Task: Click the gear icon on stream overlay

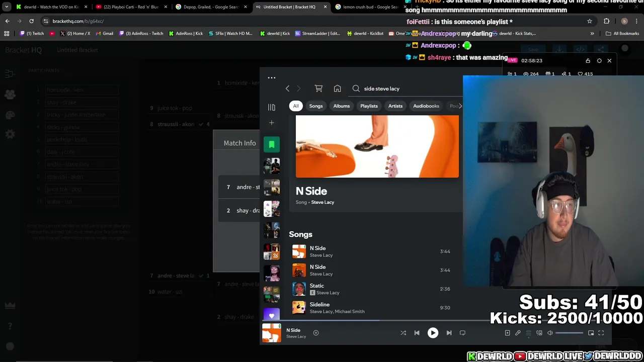Action: pyautogui.click(x=599, y=61)
